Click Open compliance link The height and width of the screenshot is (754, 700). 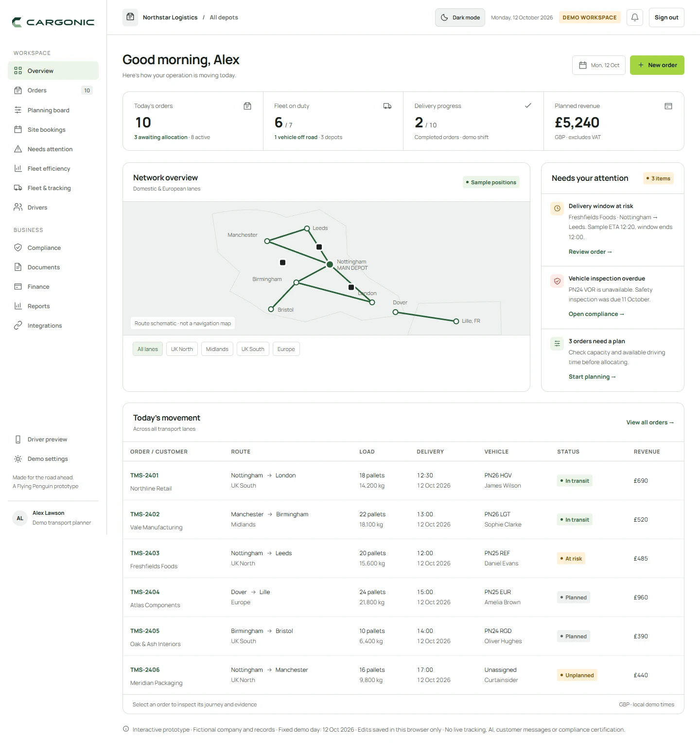point(596,314)
